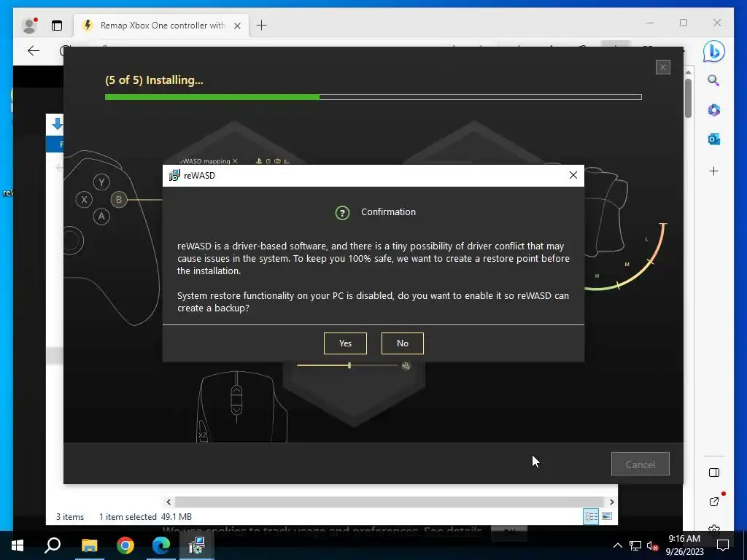Open Outlook icon in Edge sidebar
Image resolution: width=747 pixels, height=560 pixels.
(713, 139)
